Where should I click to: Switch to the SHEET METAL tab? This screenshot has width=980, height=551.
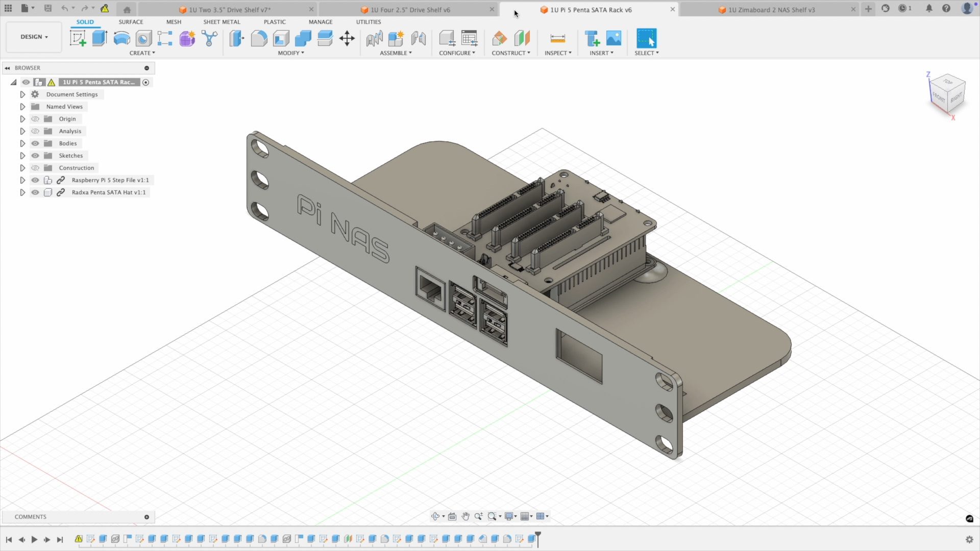pyautogui.click(x=222, y=22)
